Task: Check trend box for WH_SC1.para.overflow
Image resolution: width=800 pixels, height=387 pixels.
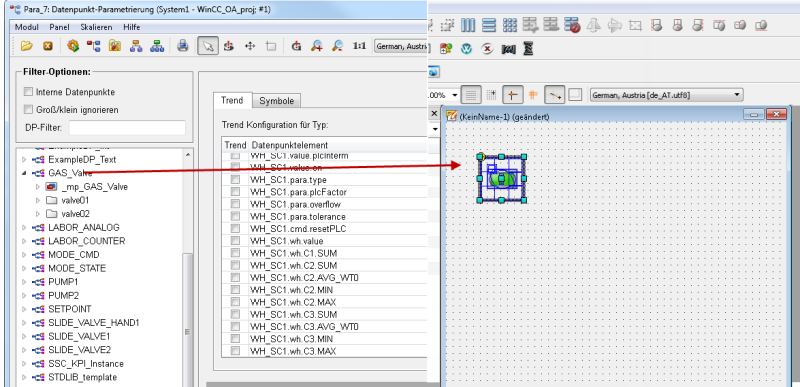Action: 235,204
